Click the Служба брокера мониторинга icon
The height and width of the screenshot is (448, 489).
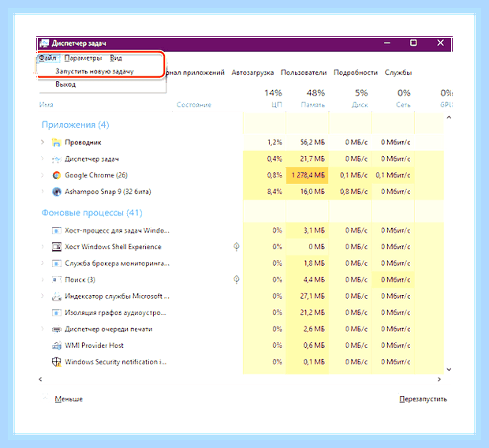[57, 263]
